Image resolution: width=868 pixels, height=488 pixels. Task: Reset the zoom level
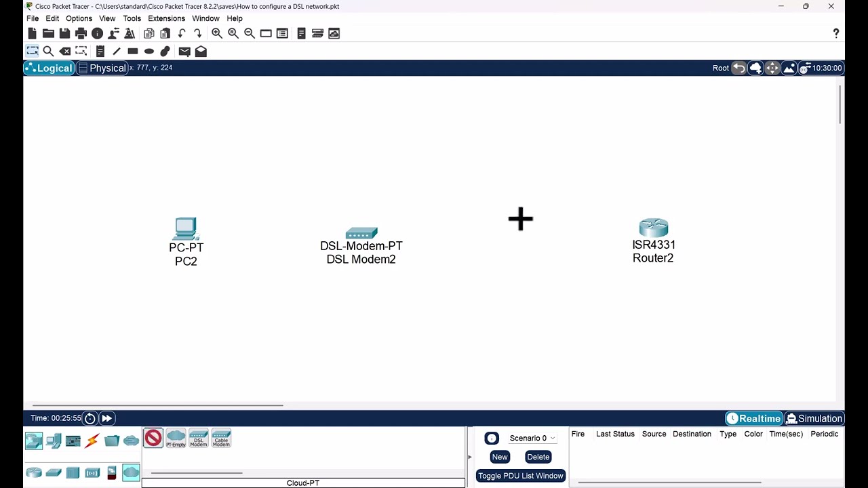233,33
